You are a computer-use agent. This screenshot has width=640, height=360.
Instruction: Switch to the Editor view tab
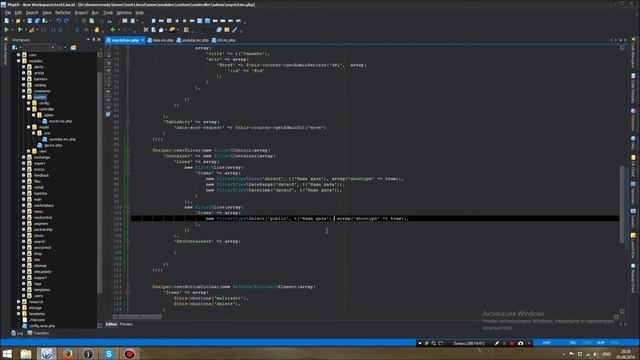[111, 324]
